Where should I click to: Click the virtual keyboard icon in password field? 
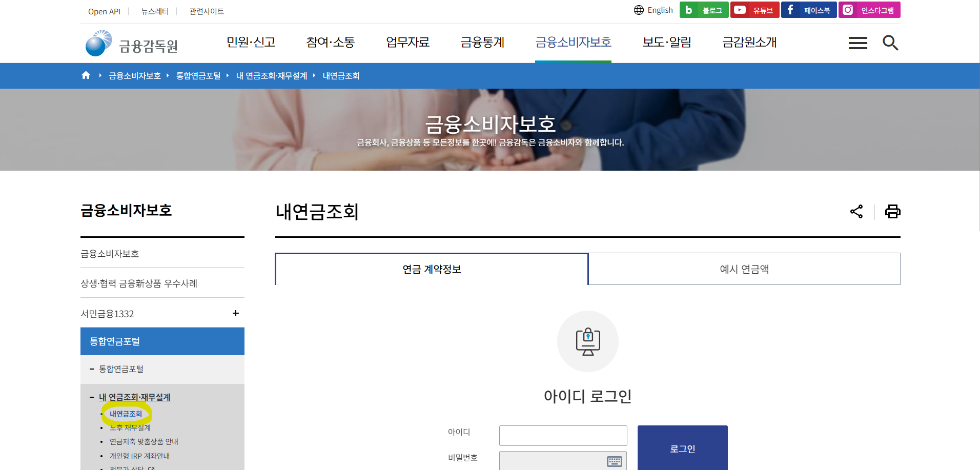[x=615, y=461]
